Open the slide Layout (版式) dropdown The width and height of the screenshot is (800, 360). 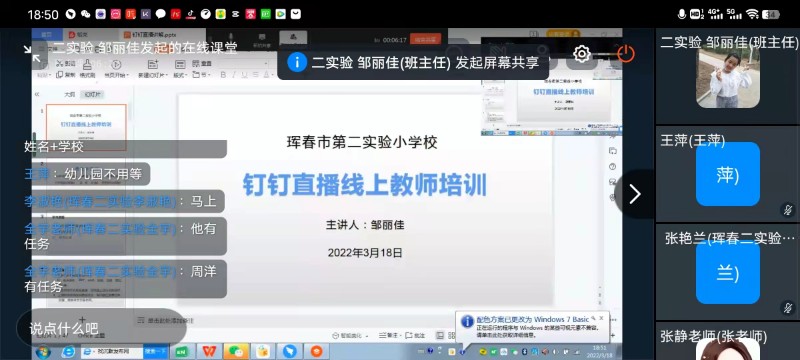[x=180, y=75]
